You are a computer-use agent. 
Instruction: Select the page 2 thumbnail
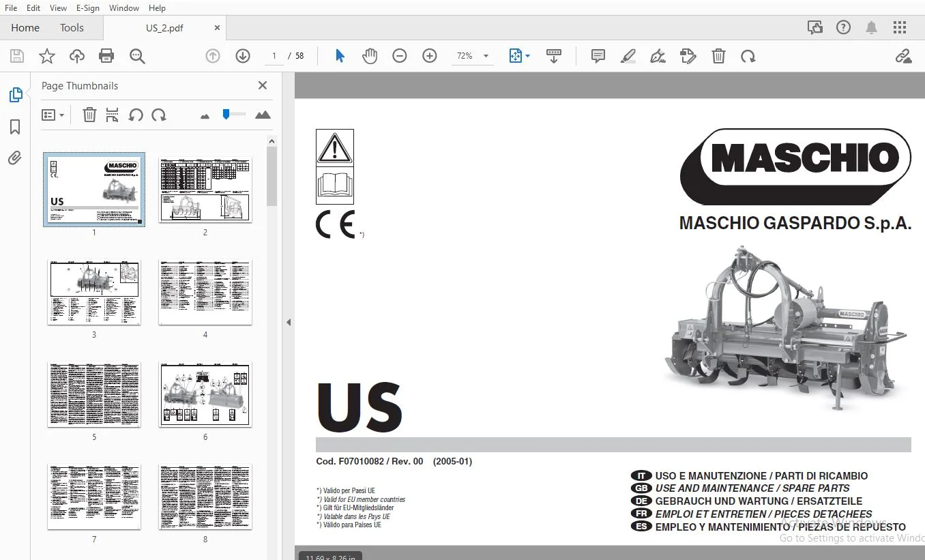tap(205, 190)
